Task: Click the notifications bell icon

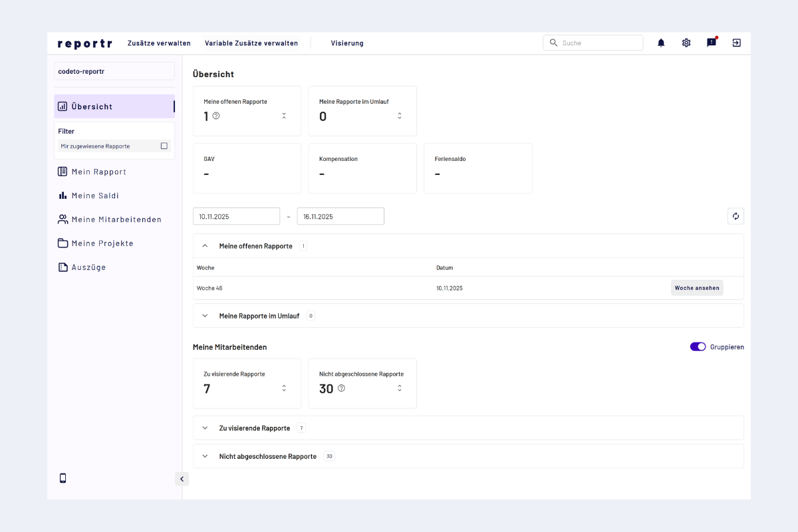Action: [x=661, y=43]
